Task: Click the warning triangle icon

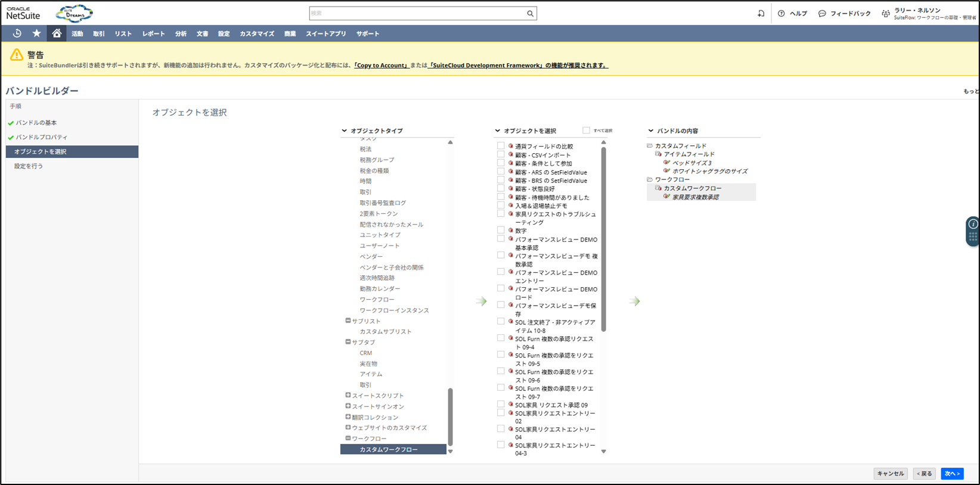Action: click(x=17, y=55)
